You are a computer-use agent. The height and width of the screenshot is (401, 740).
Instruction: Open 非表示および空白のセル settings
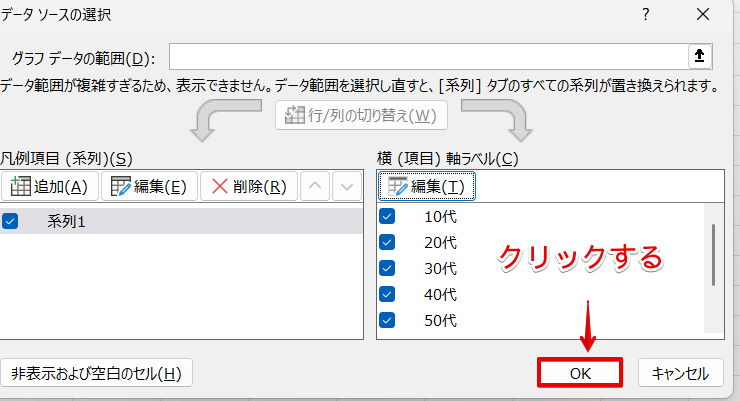point(97,374)
